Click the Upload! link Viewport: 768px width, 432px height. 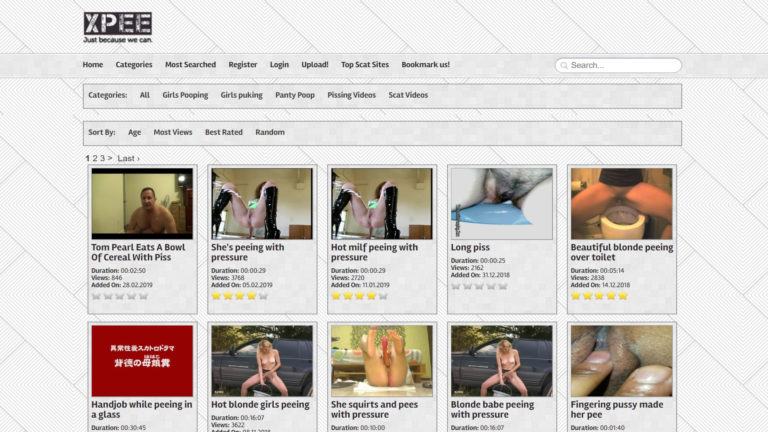point(315,65)
